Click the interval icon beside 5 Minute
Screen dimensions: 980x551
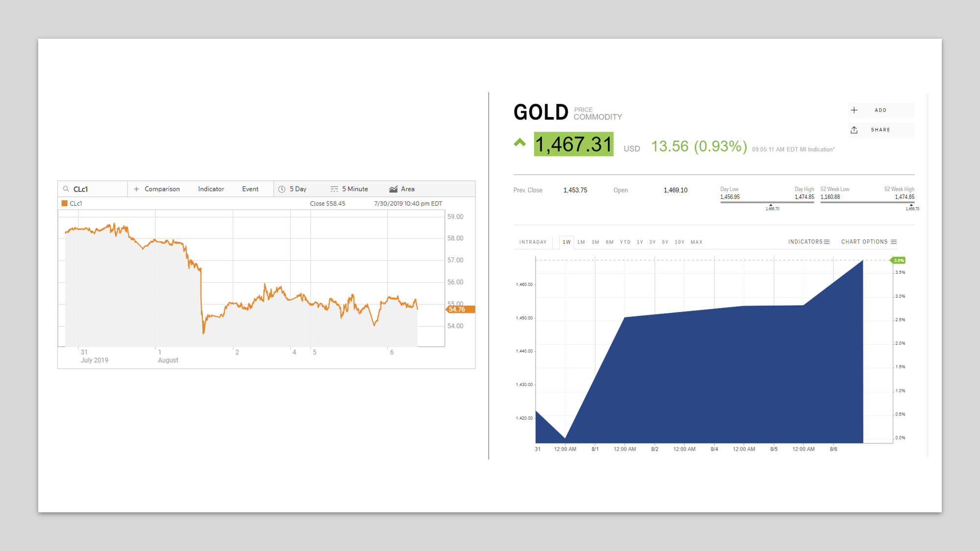[x=334, y=189]
